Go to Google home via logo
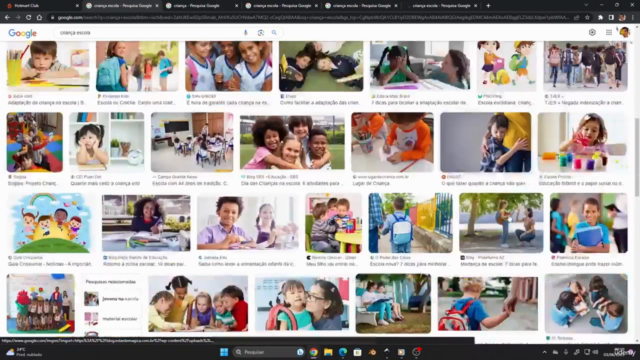640x360 pixels. [x=22, y=33]
